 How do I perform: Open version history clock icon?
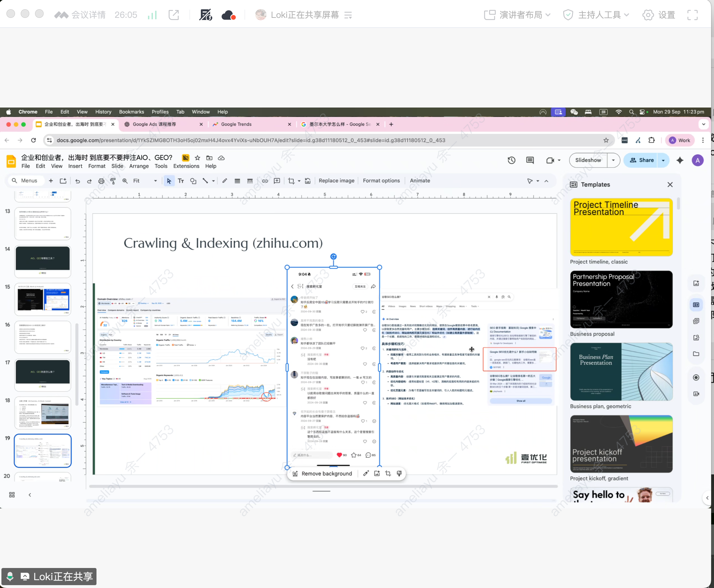[511, 160]
